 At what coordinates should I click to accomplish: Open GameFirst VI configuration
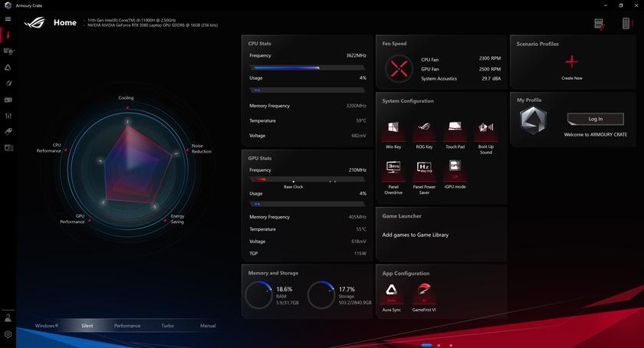(x=424, y=291)
